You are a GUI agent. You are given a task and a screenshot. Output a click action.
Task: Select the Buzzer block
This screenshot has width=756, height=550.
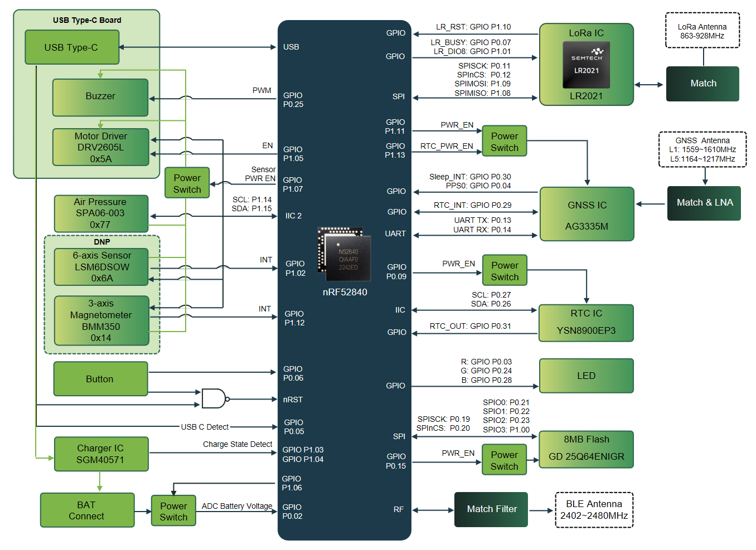pyautogui.click(x=100, y=97)
